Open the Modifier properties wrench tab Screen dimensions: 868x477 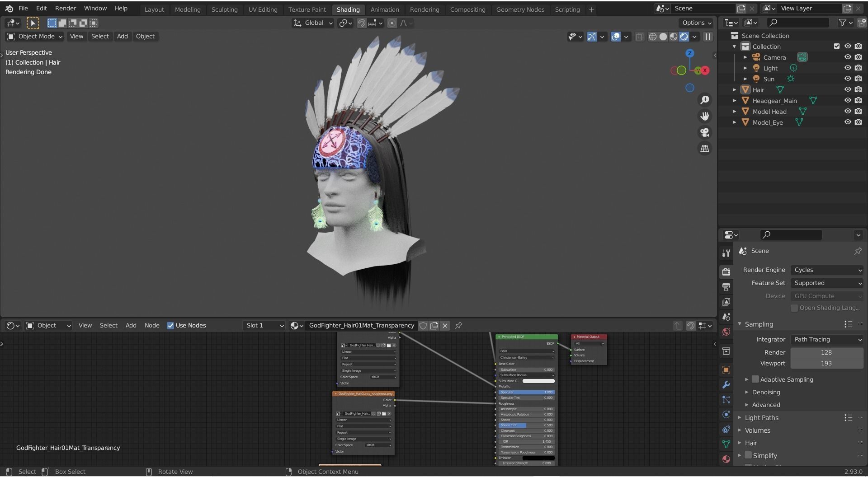pos(726,384)
